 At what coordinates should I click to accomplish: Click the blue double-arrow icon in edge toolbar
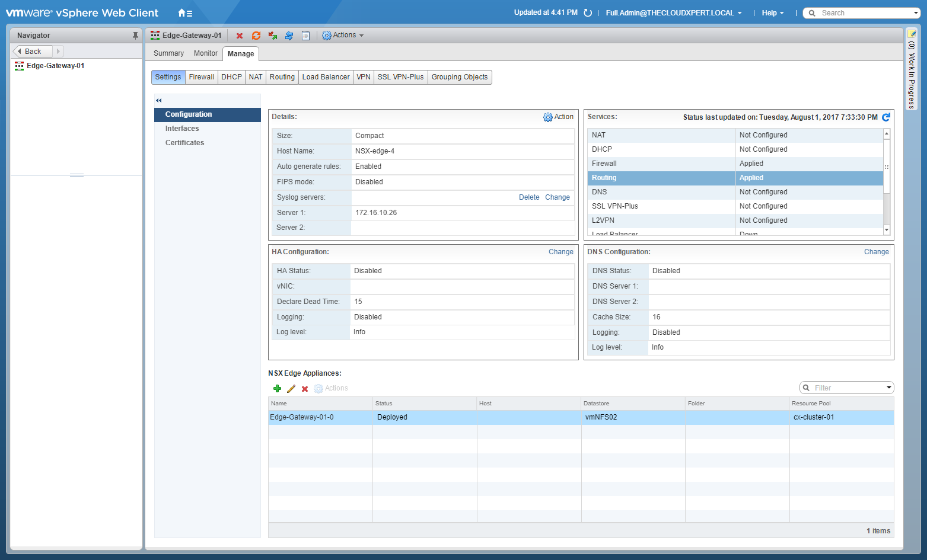(289, 36)
